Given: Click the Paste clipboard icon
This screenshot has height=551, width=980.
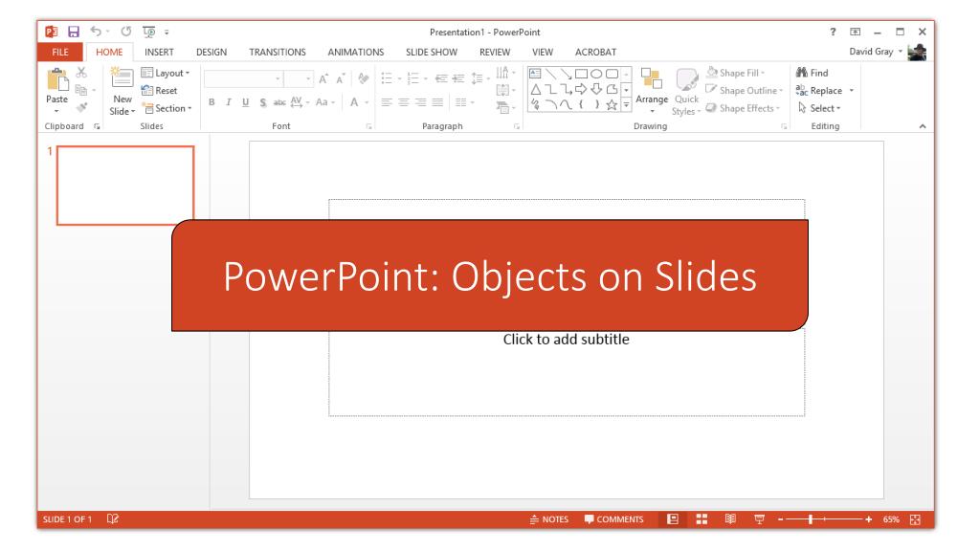Looking at the screenshot, I should coord(56,80).
